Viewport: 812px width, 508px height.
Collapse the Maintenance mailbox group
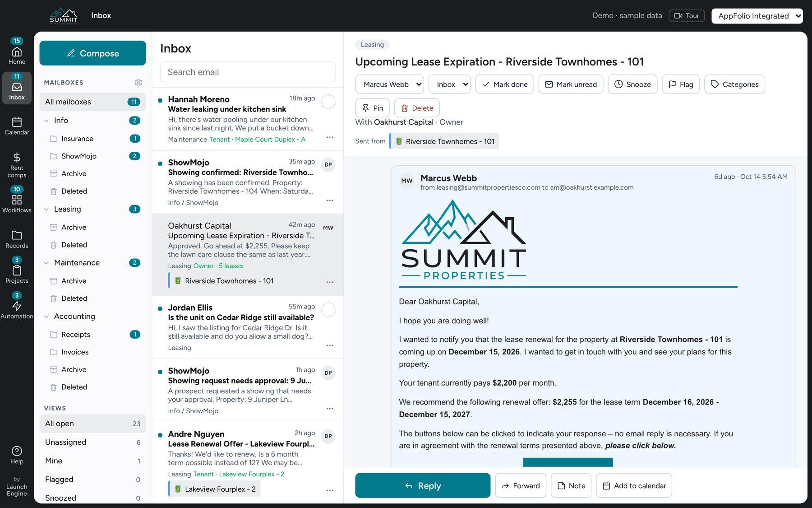(x=46, y=263)
